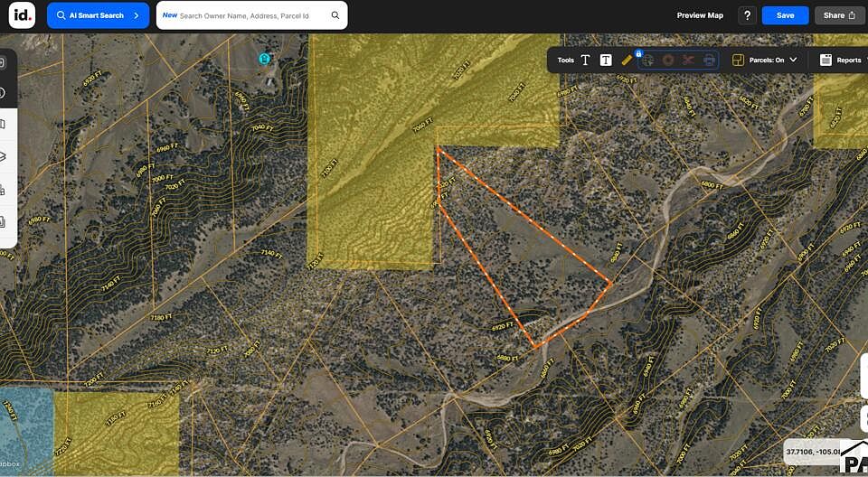Open the help question mark

click(x=747, y=15)
